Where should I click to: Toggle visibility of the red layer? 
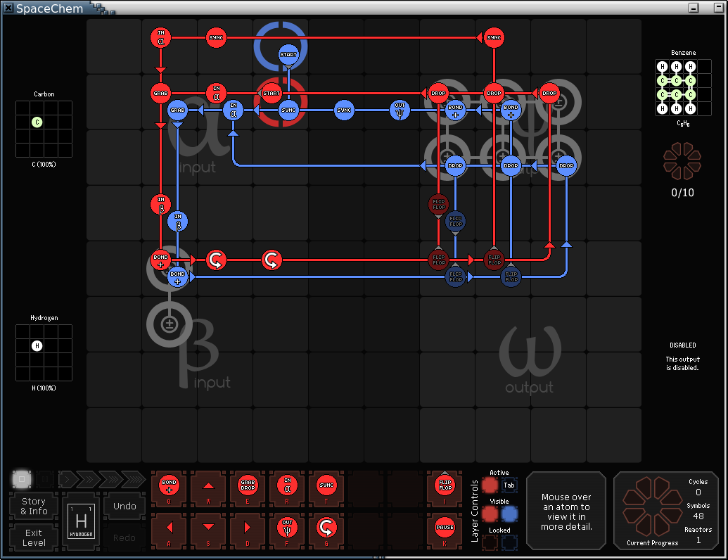click(490, 514)
